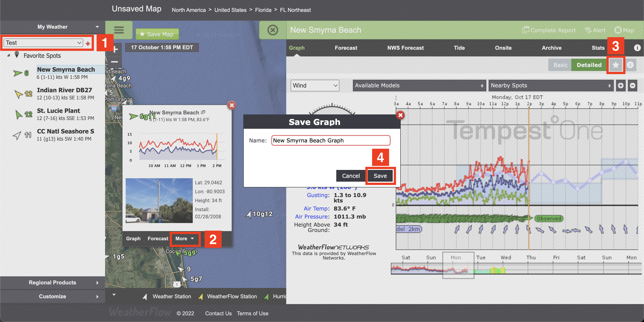Click the Favorite Spots pin icon
644x322 pixels.
(x=17, y=55)
